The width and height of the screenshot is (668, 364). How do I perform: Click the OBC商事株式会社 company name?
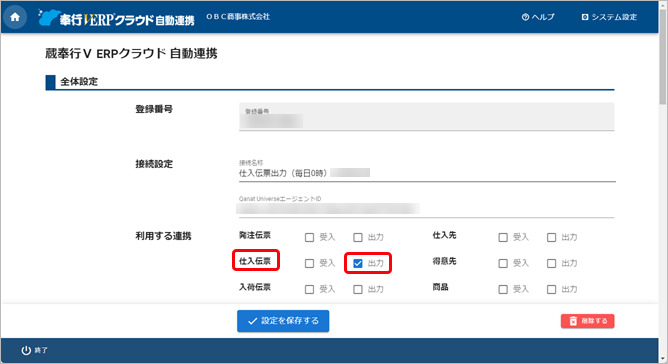[238, 17]
